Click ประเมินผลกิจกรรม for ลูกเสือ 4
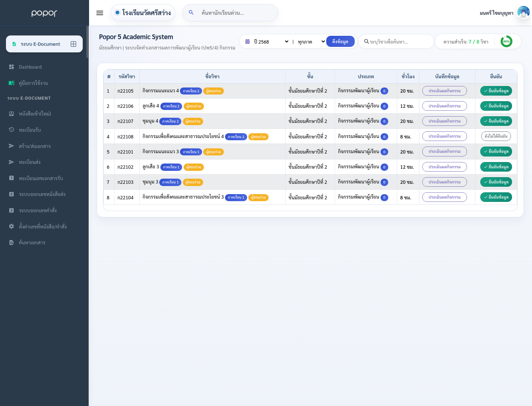 [x=444, y=106]
